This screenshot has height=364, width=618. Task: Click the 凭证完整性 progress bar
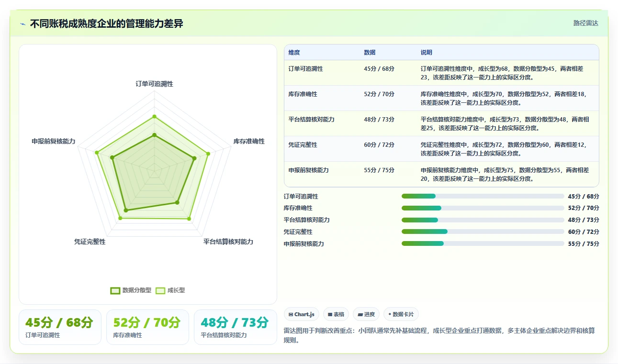[483, 232]
